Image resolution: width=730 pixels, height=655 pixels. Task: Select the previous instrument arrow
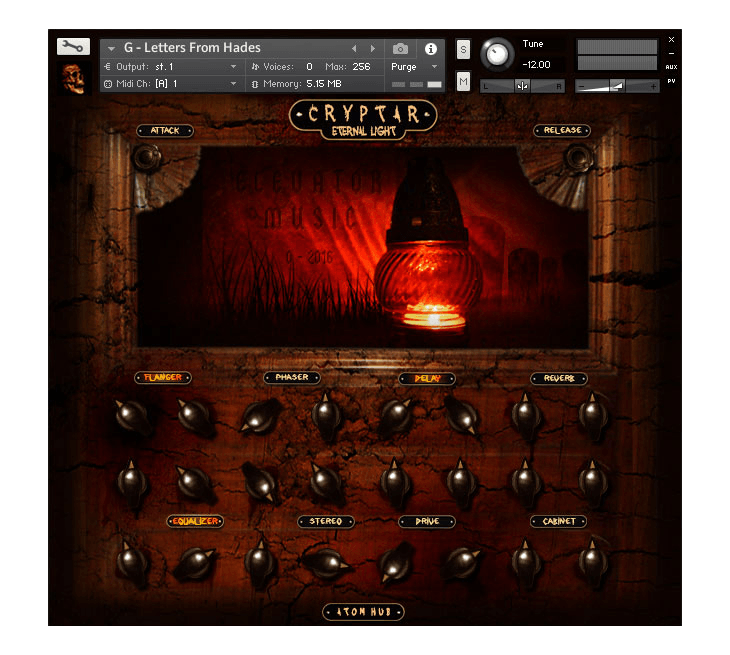(354, 48)
